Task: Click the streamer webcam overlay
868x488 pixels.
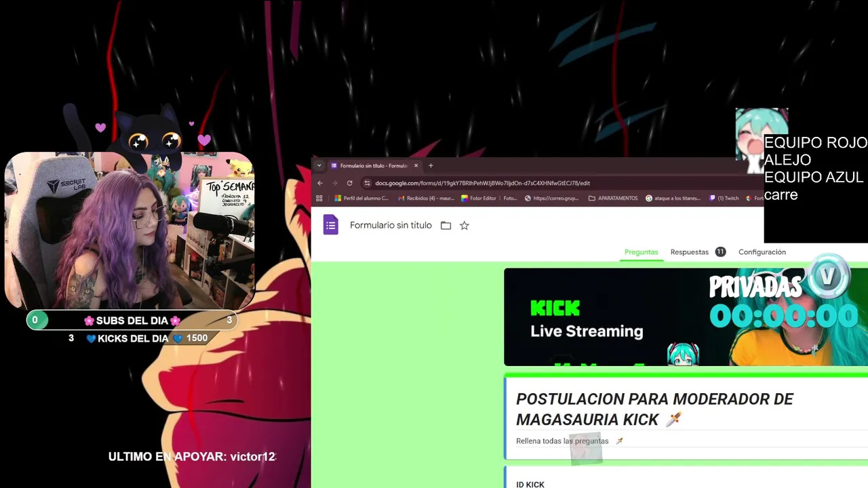Action: click(x=130, y=230)
